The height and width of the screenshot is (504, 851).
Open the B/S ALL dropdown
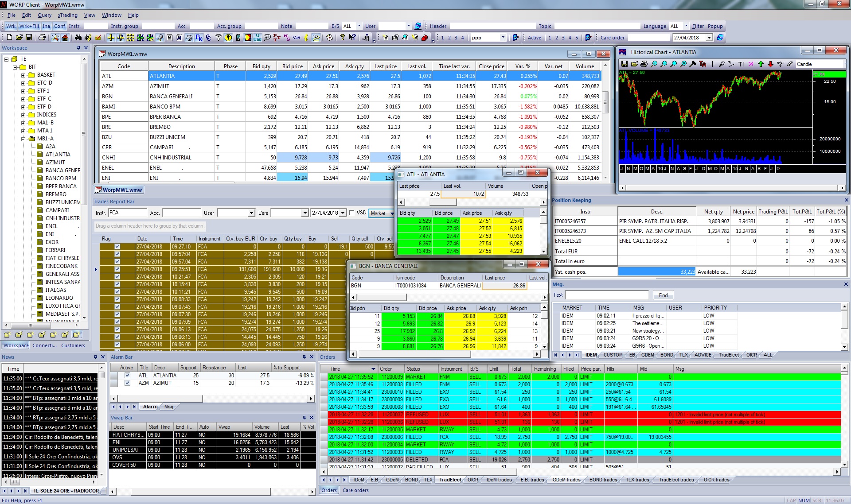(359, 26)
